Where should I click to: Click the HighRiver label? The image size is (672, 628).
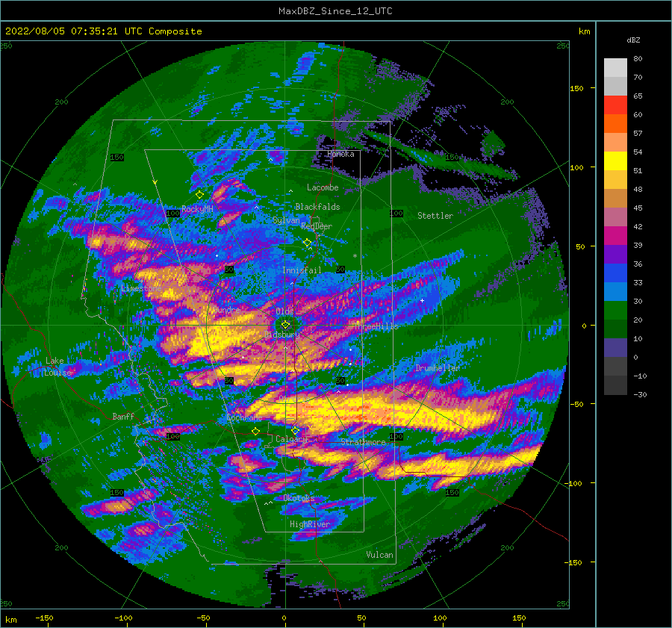coord(309,524)
